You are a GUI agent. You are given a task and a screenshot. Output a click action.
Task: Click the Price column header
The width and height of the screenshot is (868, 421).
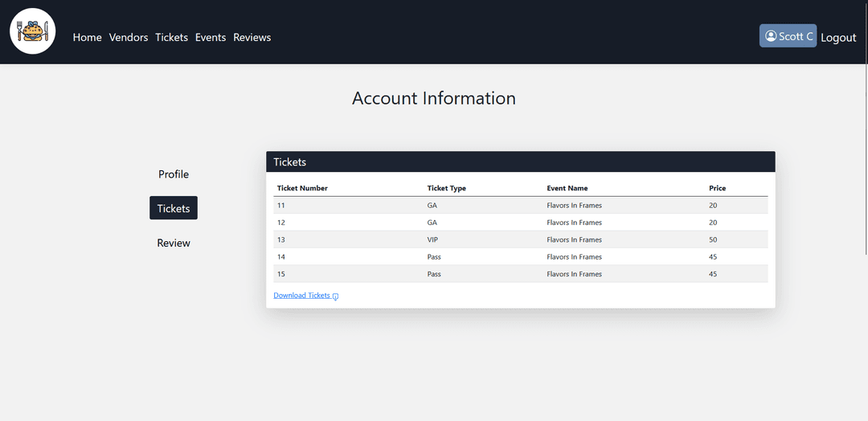[x=717, y=188]
